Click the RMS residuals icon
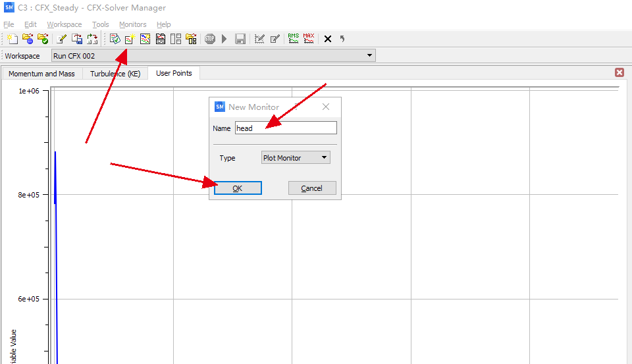Viewport: 632px width, 364px height. [x=293, y=39]
